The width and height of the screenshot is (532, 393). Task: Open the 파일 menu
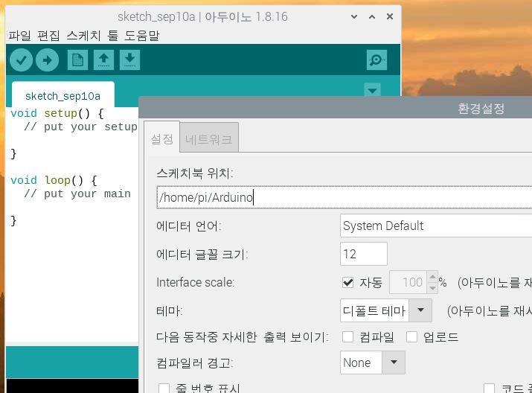coord(19,35)
